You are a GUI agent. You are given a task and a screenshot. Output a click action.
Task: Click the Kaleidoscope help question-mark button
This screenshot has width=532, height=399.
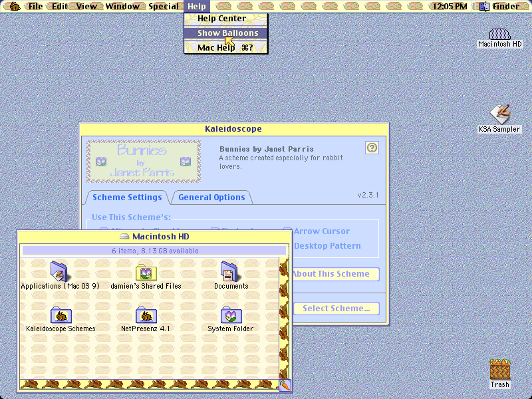coord(372,148)
